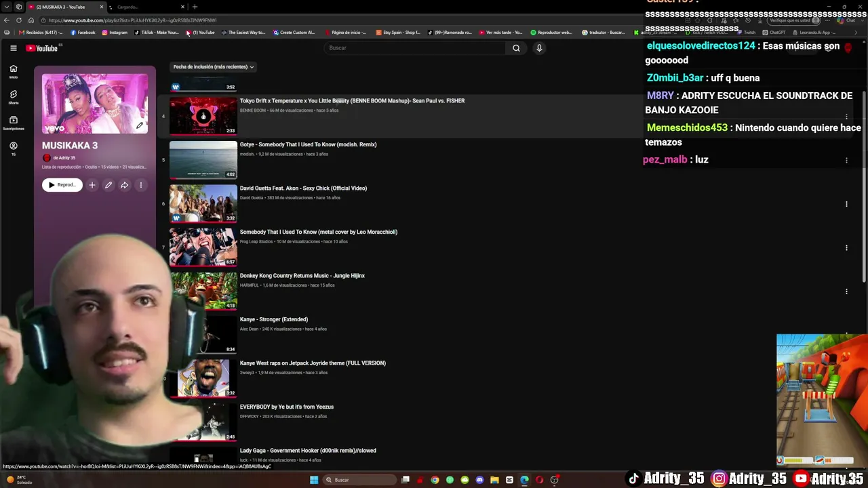This screenshot has width=868, height=488.
Task: Go back with the browser back arrow
Action: pyautogui.click(x=7, y=20)
